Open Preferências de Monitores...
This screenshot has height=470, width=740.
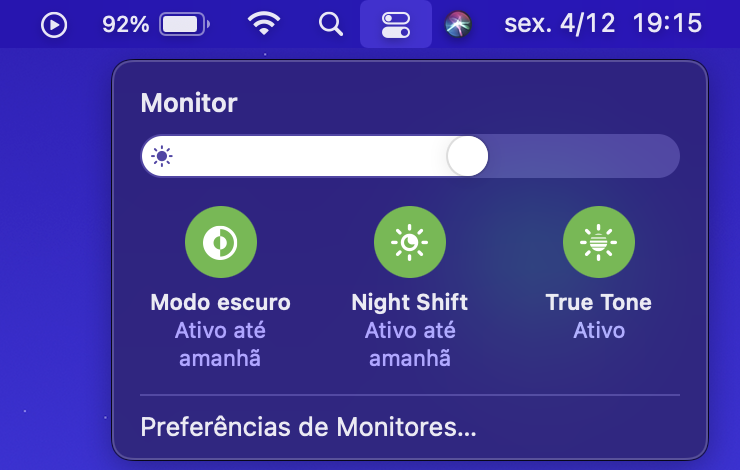pyautogui.click(x=309, y=427)
